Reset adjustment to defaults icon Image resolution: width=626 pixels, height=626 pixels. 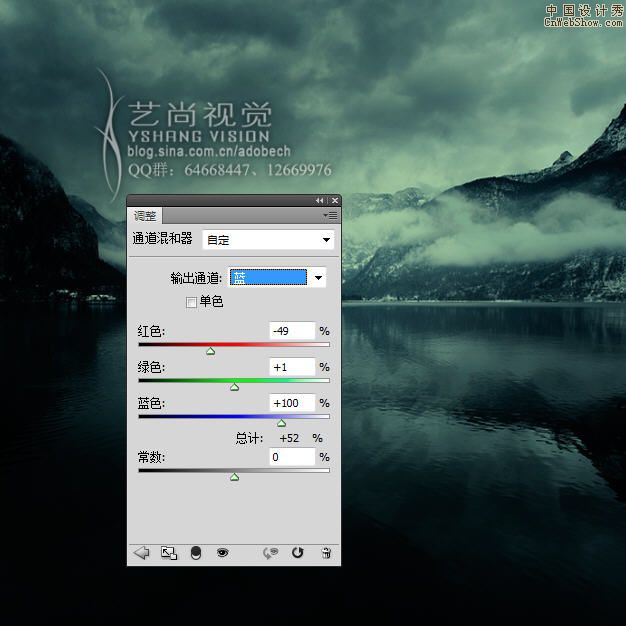[x=297, y=553]
